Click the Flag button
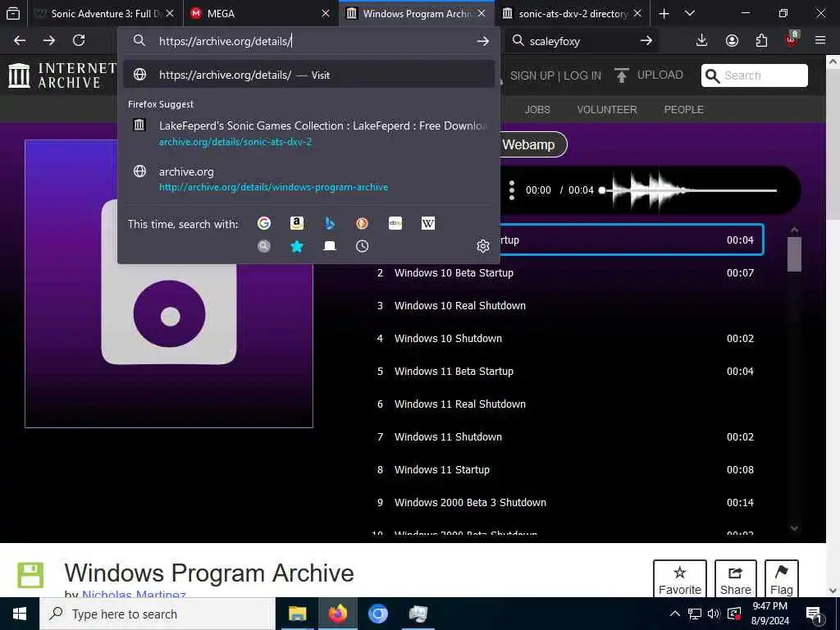The width and height of the screenshot is (840, 630). 781,578
